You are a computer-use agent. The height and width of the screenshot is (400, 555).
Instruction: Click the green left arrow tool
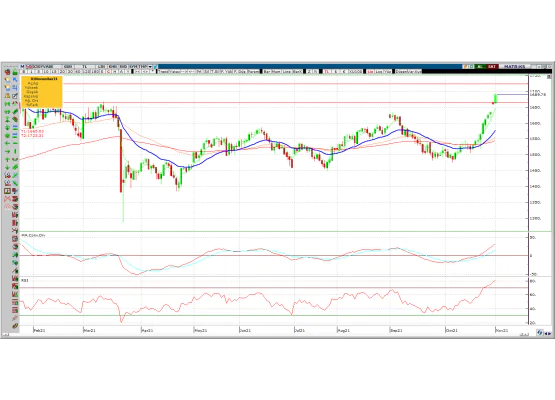7,143
